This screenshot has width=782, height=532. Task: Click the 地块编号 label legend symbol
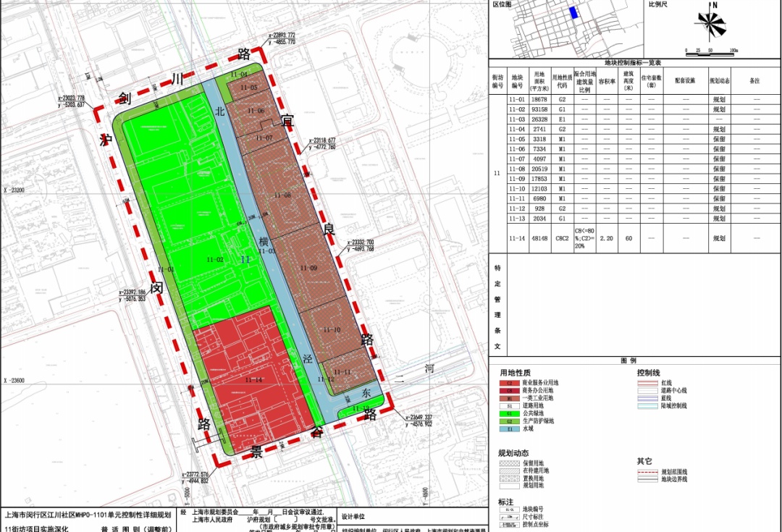coord(509,509)
